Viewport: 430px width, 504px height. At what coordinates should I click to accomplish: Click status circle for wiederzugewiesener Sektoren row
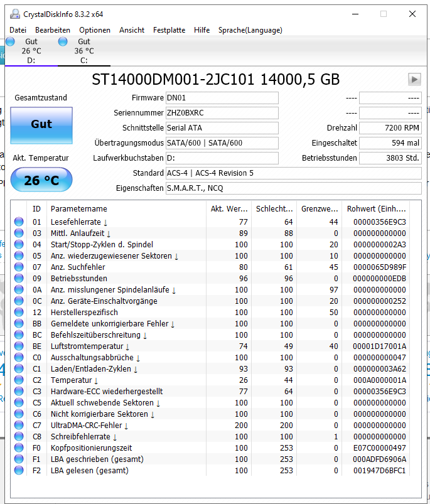coord(19,255)
